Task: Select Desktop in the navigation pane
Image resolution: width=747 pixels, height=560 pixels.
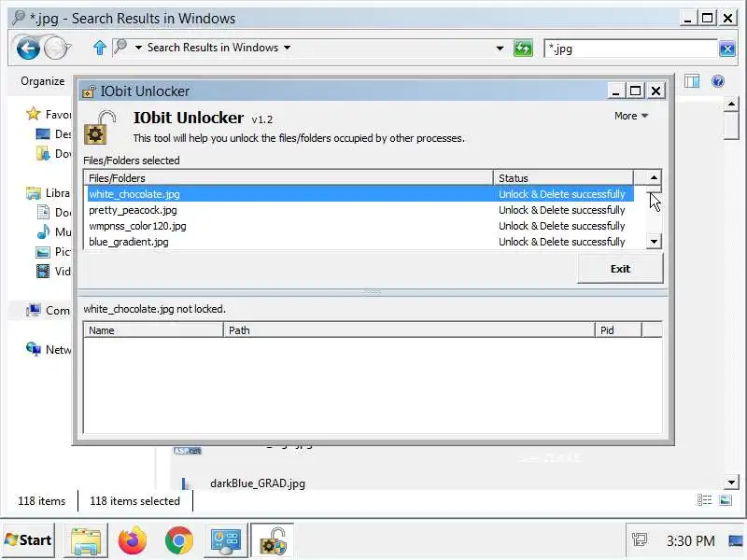Action: [53, 133]
